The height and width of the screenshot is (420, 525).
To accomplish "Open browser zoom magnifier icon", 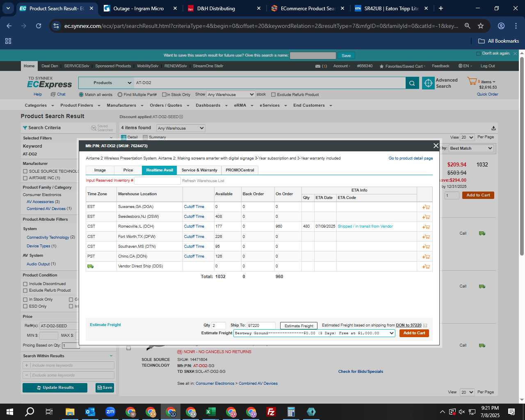I will click(467, 26).
